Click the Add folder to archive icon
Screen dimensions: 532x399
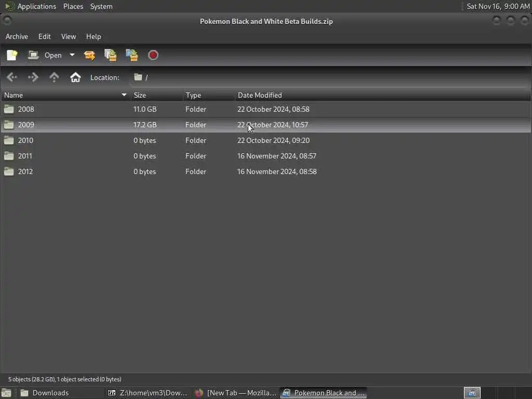[132, 55]
